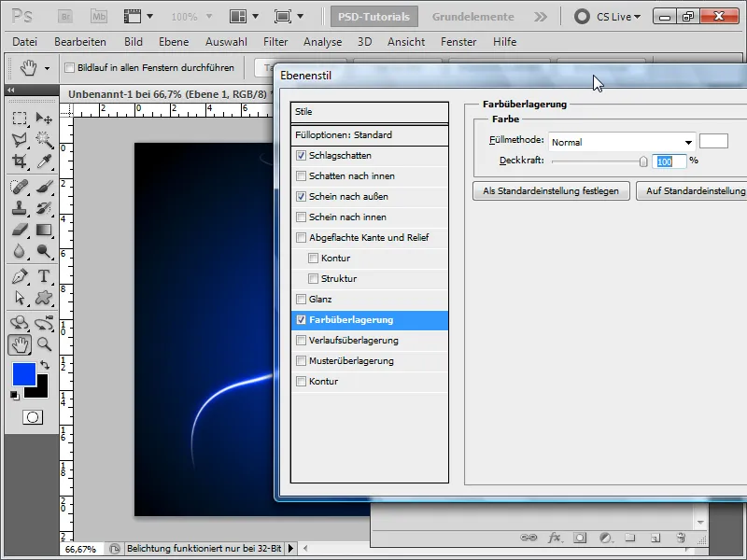
Task: Select the Move tool
Action: coord(44,118)
